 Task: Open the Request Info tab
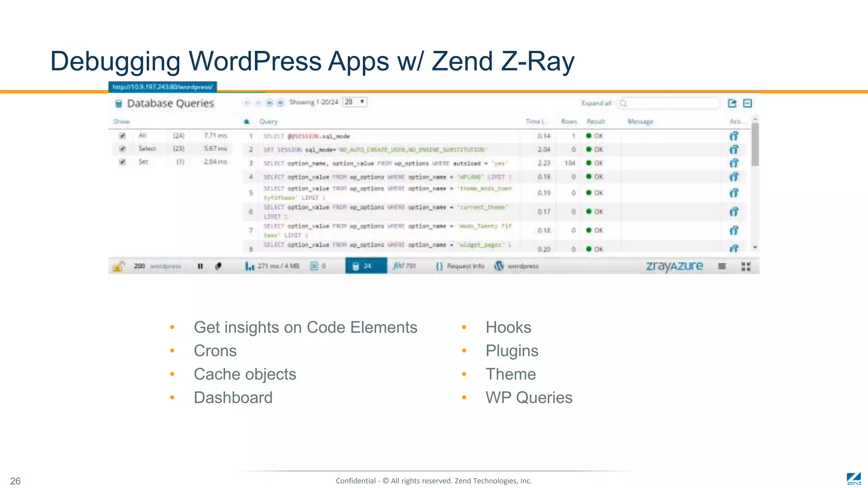click(460, 266)
